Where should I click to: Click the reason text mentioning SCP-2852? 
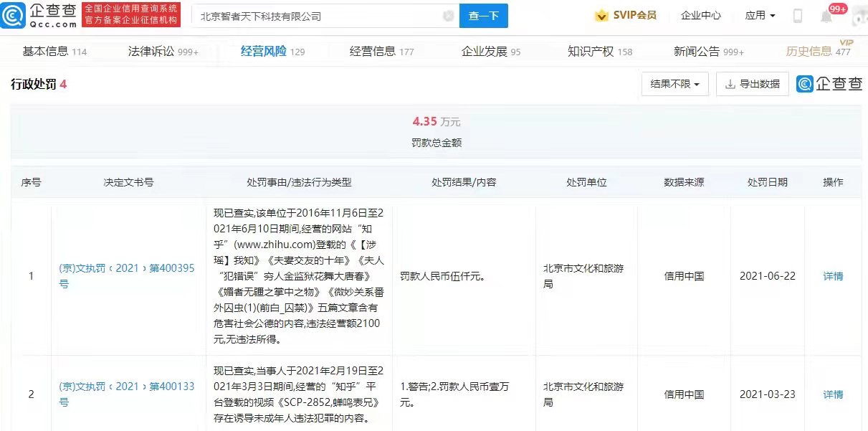pos(299,394)
